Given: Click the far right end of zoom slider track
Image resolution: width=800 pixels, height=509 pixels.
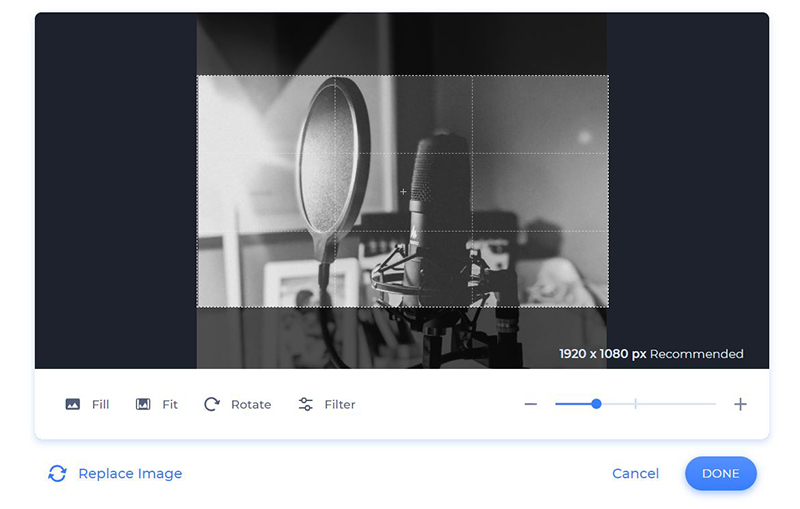Looking at the screenshot, I should 714,404.
